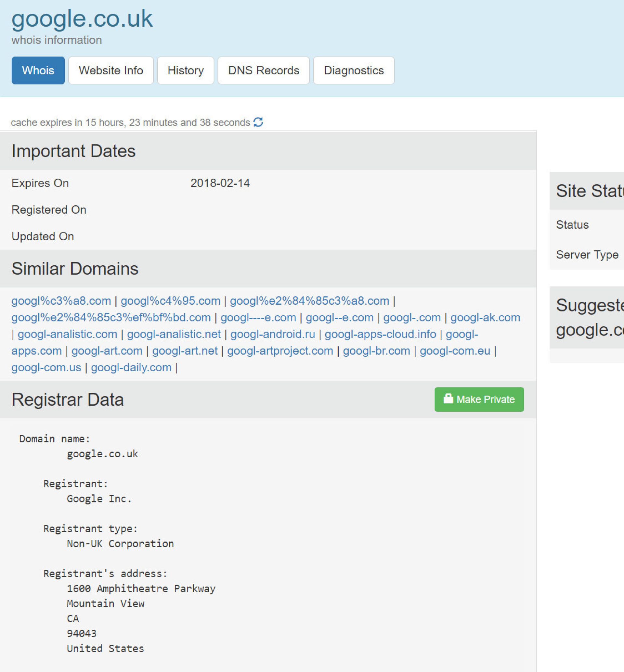Click the Similar Domains heading
The height and width of the screenshot is (672, 624).
[x=75, y=269]
